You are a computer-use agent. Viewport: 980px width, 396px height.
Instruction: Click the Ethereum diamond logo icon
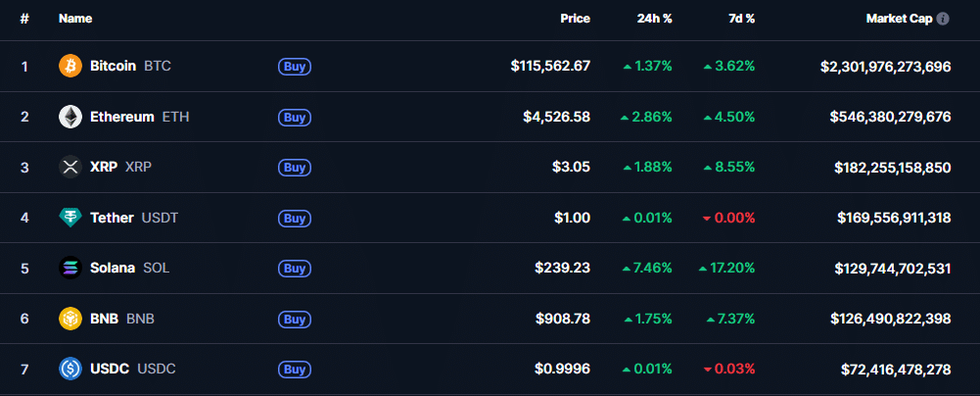[70, 117]
